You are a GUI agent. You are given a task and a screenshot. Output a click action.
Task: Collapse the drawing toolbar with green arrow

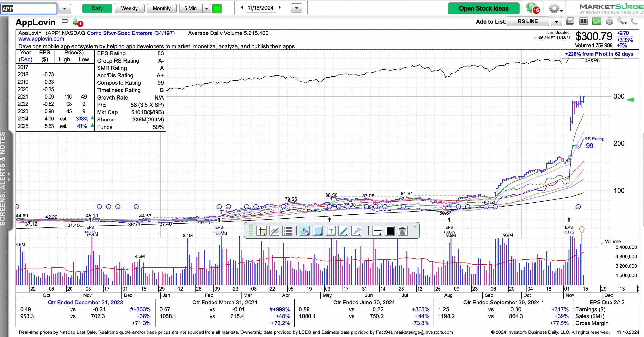point(415,226)
